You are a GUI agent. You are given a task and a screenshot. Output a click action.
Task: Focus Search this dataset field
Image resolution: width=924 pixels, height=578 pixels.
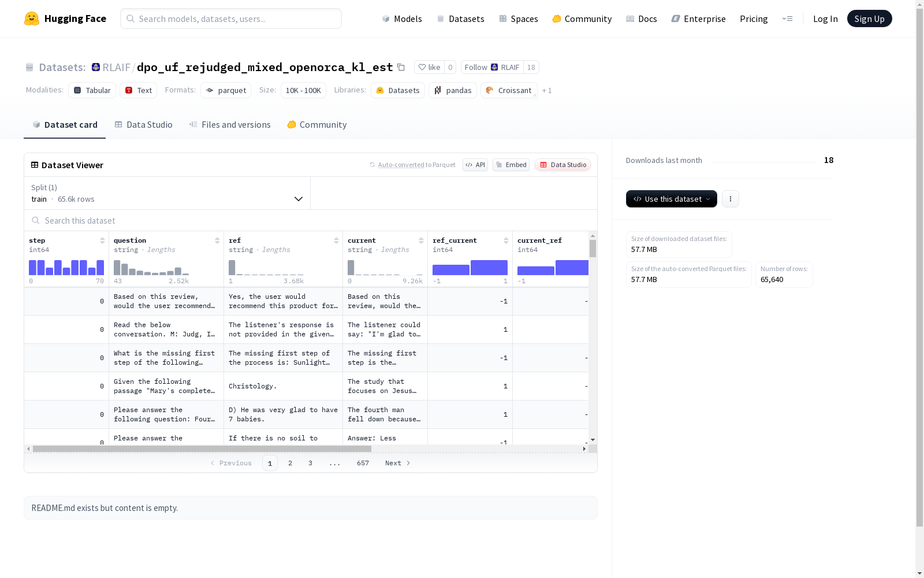(311, 221)
